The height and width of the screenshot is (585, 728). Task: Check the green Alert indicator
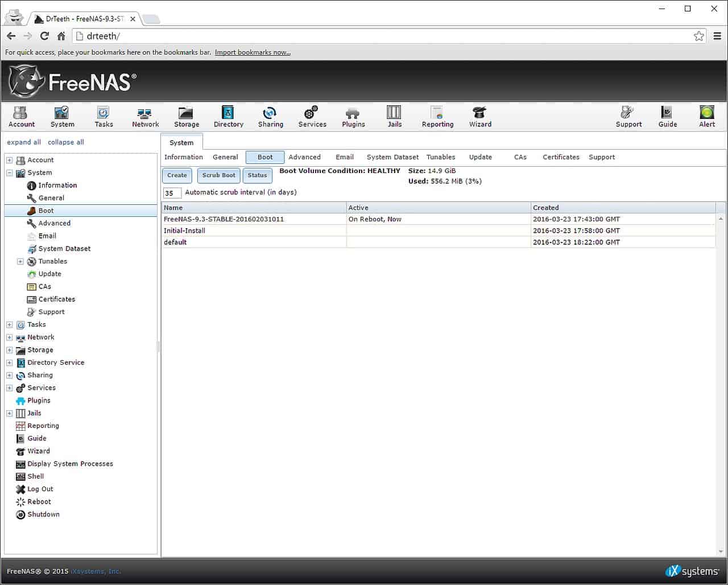[x=707, y=117]
